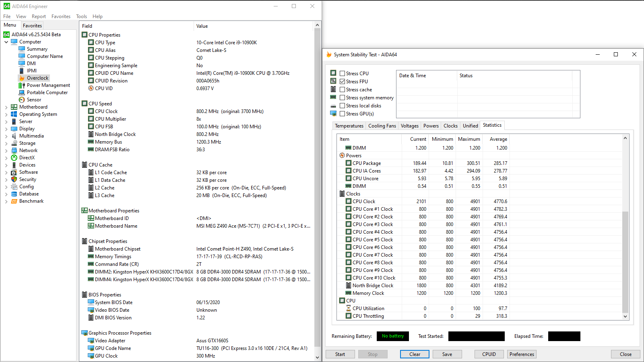Click scroll-down arrow in AIDA64 Engineer field list
Image resolution: width=644 pixels, height=362 pixels.
[317, 357]
